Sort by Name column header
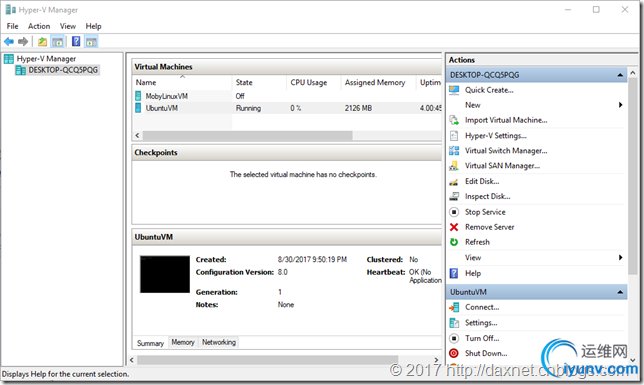 coord(182,83)
